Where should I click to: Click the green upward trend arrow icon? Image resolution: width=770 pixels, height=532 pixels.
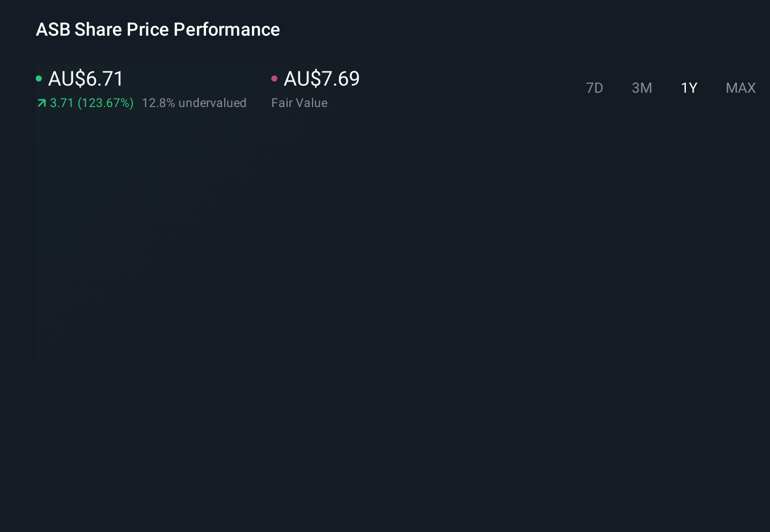coord(41,103)
